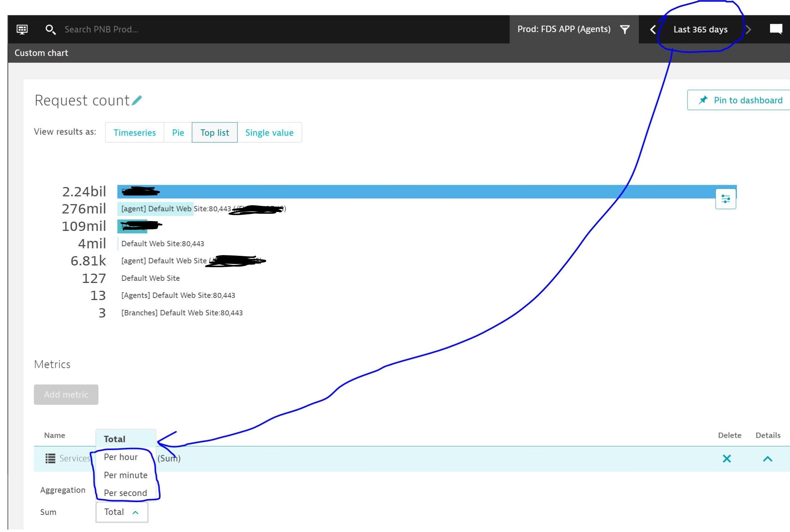Go to next timeframe with right chevron
This screenshot has height=532, width=790.
[x=749, y=29]
